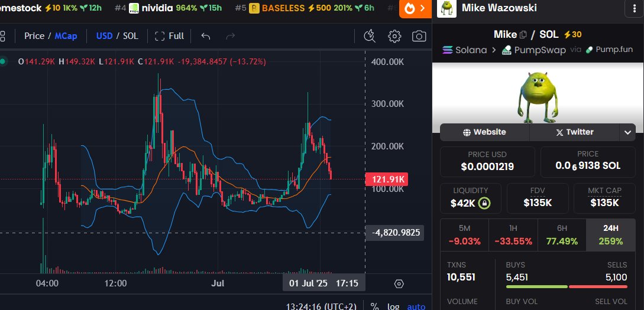Open the quick search magnifier icon in chart toolbar

(x=370, y=36)
